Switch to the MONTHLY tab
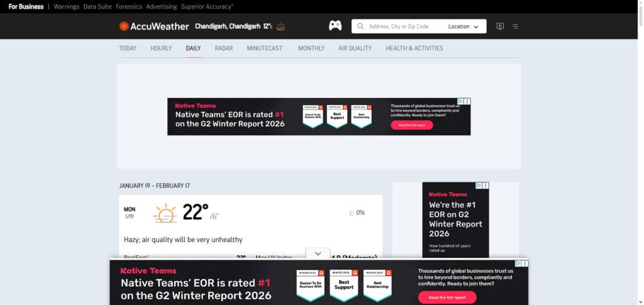The image size is (644, 305). click(x=311, y=48)
